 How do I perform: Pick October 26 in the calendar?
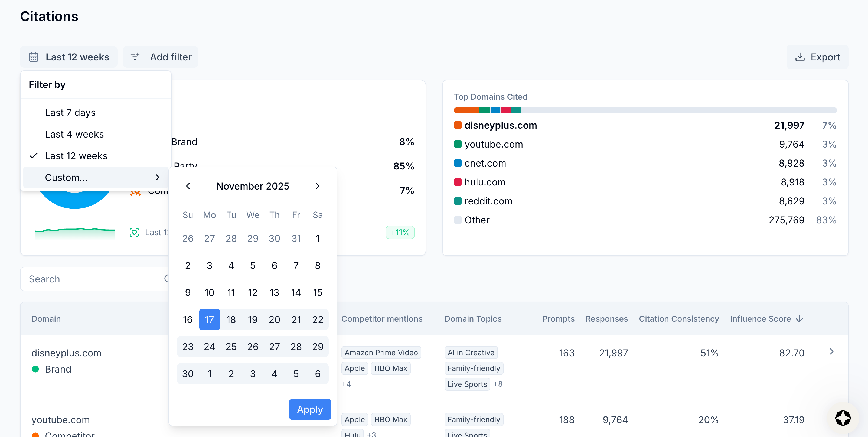188,239
